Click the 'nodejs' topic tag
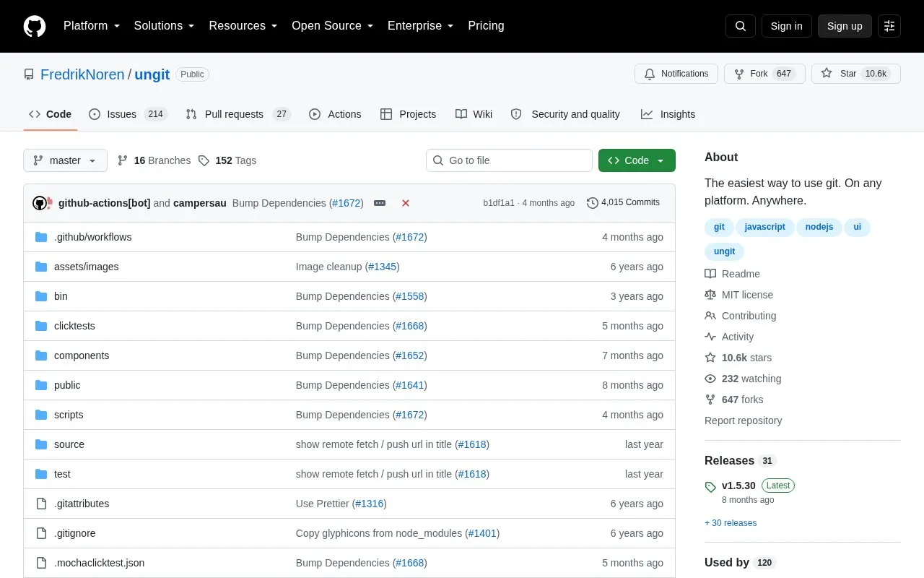Screen dimensions: 924x578 click(x=819, y=227)
